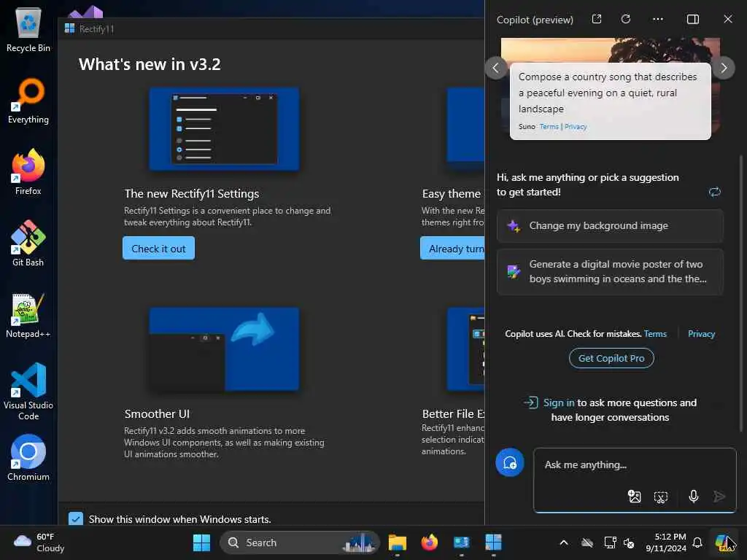Open the Windows Start menu
Image resolution: width=747 pixels, height=560 pixels.
pyautogui.click(x=201, y=542)
